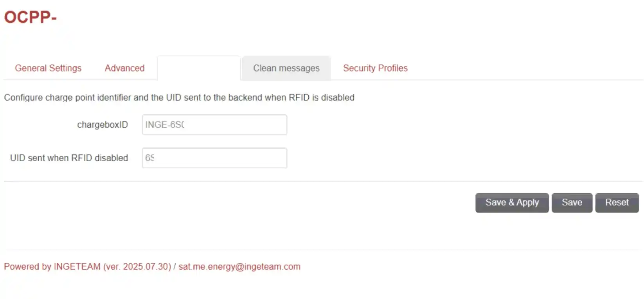
Task: Click the OCPP- page heading
Action: click(31, 17)
